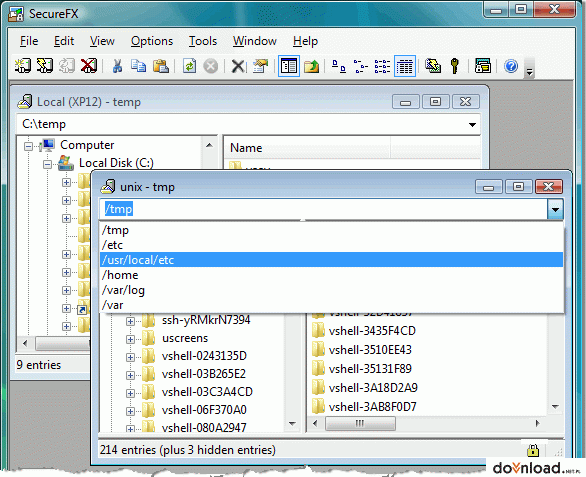This screenshot has height=477, width=586.
Task: Close the /tmp path dropdown with its arrow
Action: point(555,209)
